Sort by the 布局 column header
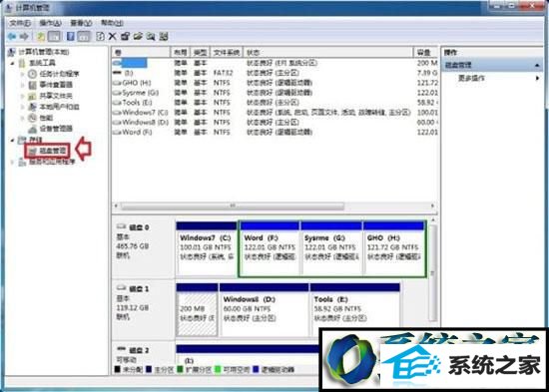The image size is (549, 392). [x=181, y=53]
